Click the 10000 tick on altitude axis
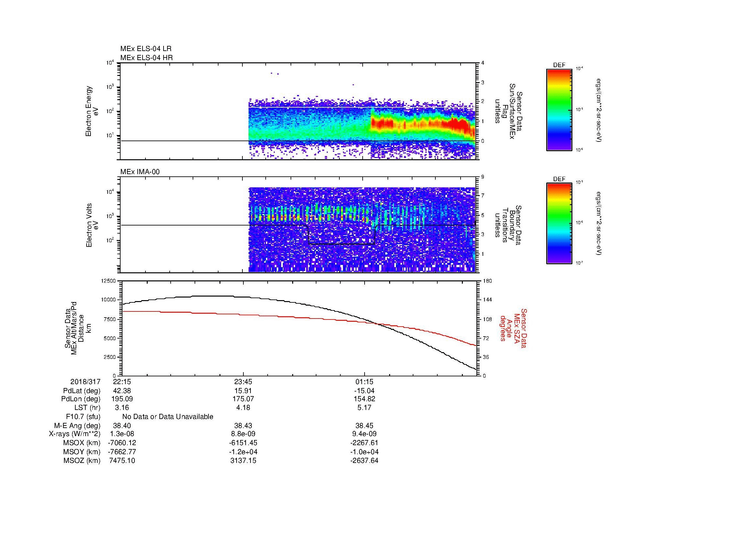This screenshot has width=756, height=534. click(109, 300)
